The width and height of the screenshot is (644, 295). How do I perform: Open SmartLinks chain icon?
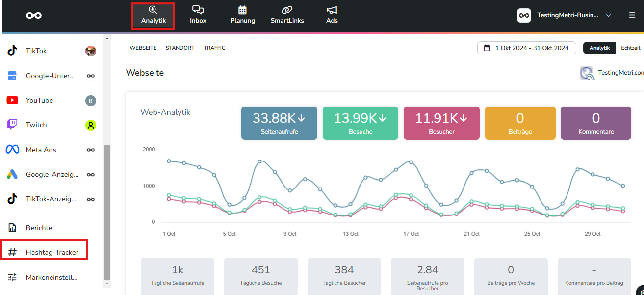[x=287, y=10]
